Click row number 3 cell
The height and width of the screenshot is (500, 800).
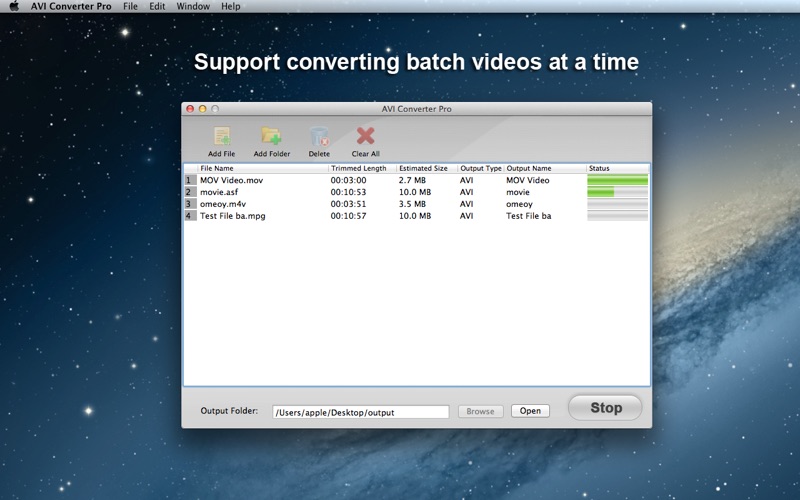tap(190, 204)
